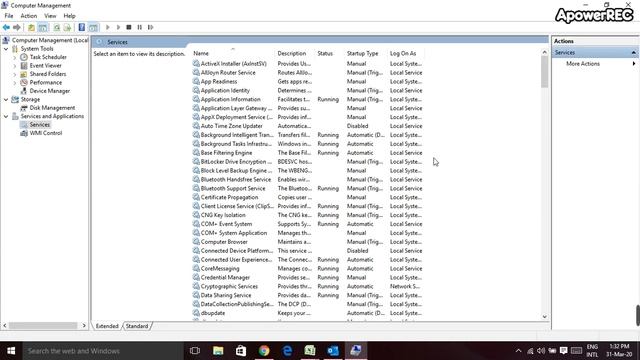The width and height of the screenshot is (640, 360).
Task: Click the Pause Service toolbar icon
Action: pos(140,27)
